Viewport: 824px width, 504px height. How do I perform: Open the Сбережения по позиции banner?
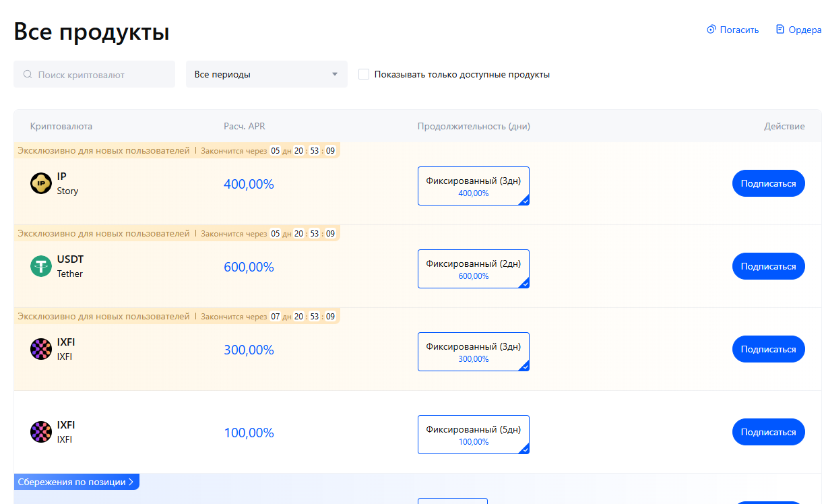pyautogui.click(x=77, y=482)
